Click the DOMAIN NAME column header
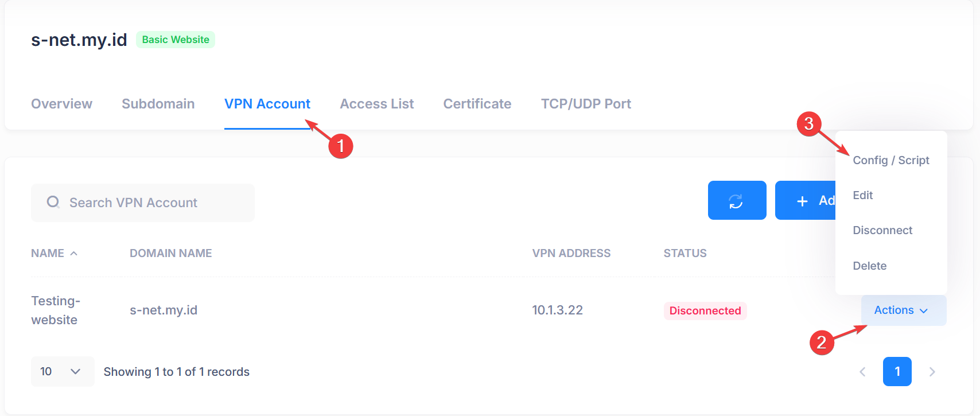 [x=170, y=253]
